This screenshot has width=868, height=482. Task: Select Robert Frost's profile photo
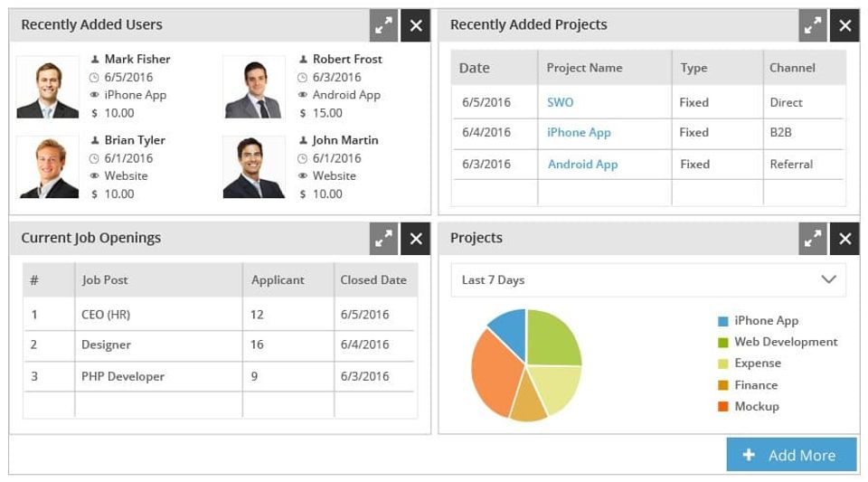coord(253,88)
